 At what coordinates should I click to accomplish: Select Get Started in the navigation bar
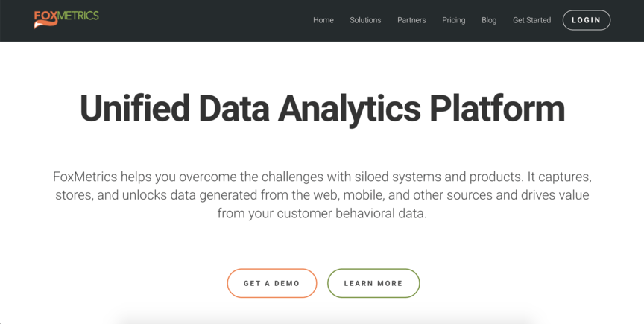pyautogui.click(x=531, y=20)
